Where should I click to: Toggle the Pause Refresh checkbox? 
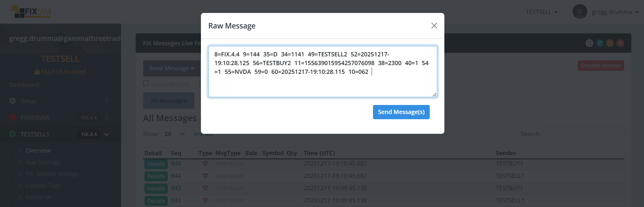click(146, 84)
